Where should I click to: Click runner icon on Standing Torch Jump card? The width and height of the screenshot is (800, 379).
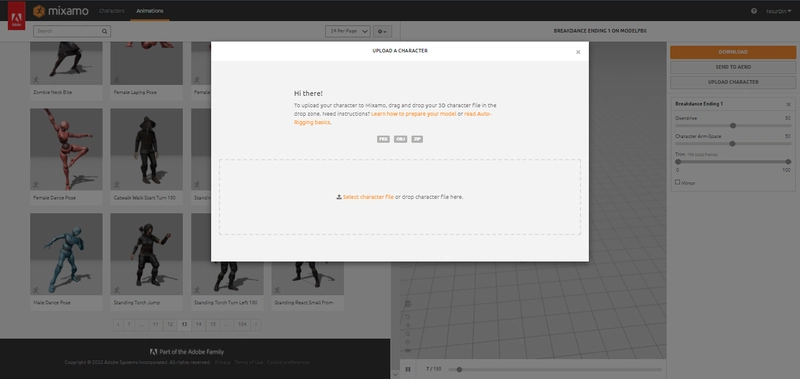[x=116, y=290]
